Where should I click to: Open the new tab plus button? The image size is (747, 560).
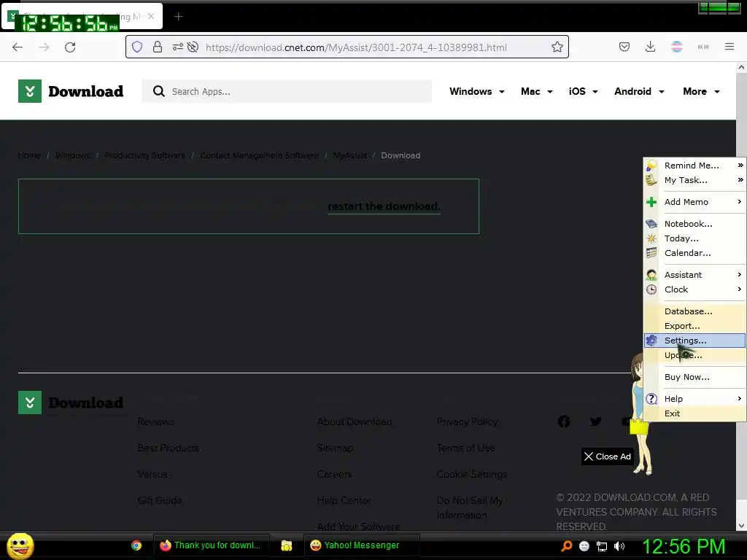point(178,17)
